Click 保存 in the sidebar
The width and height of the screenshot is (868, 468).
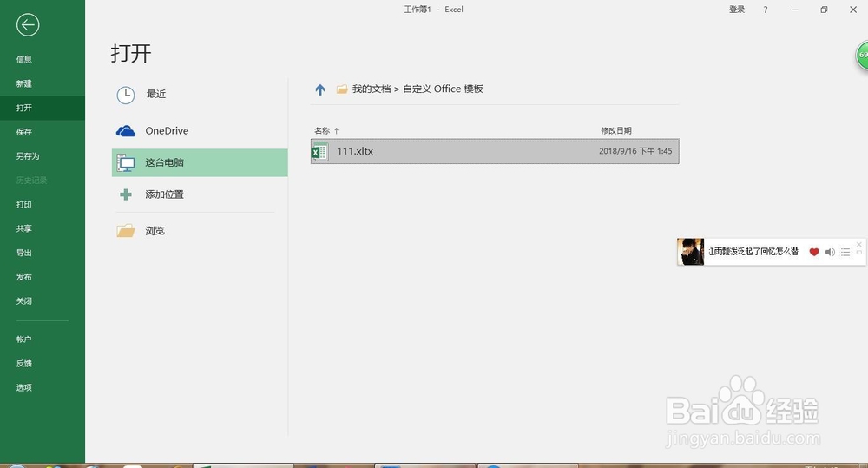(23, 132)
